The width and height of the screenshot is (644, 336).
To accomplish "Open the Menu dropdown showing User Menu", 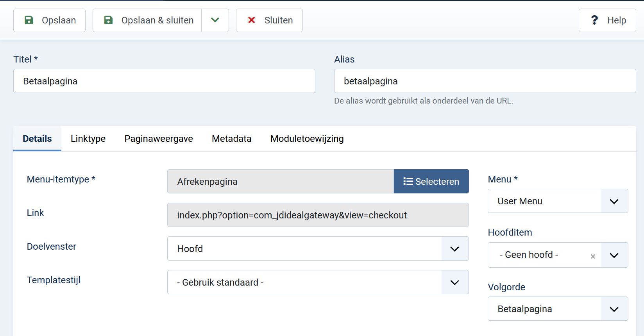I will point(558,201).
